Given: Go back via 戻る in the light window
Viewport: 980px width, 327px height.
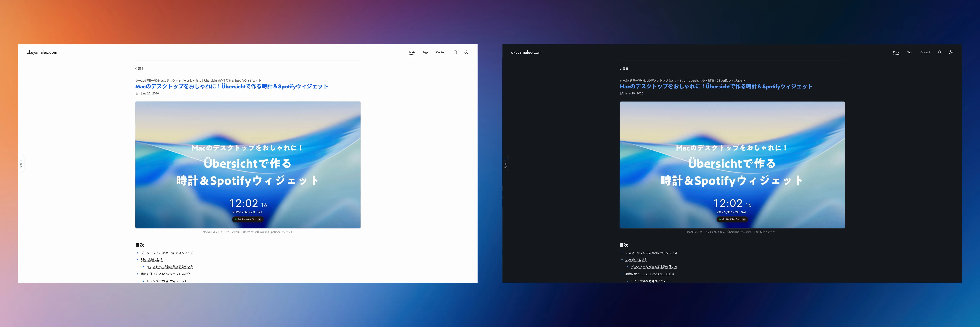Looking at the screenshot, I should pyautogui.click(x=140, y=69).
